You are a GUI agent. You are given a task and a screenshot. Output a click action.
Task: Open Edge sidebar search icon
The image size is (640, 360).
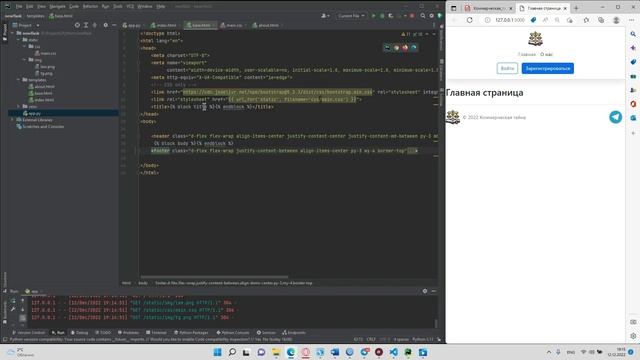(x=633, y=34)
